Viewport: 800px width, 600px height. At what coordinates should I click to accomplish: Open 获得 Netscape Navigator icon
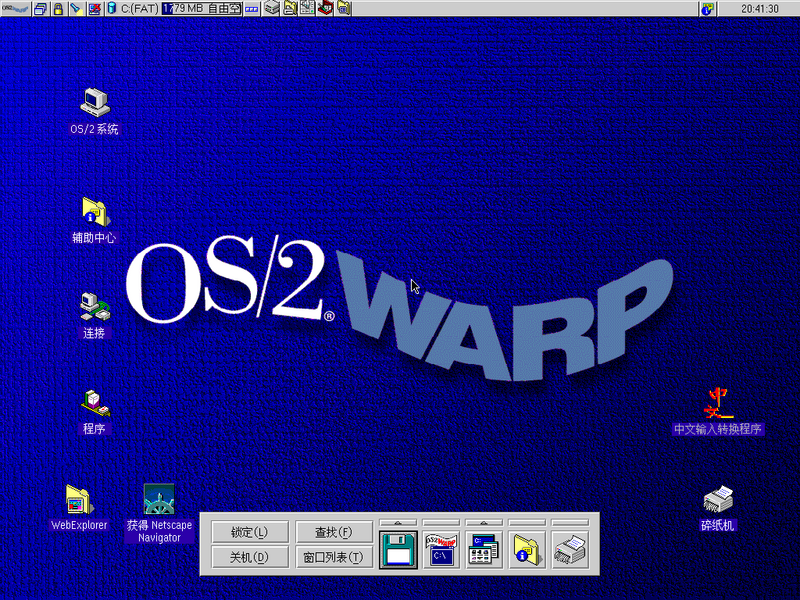(159, 499)
